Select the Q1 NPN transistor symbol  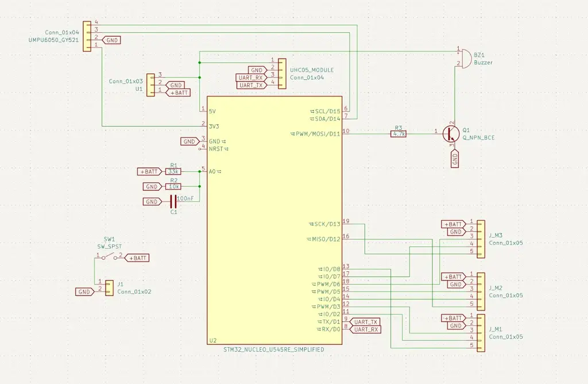point(451,134)
